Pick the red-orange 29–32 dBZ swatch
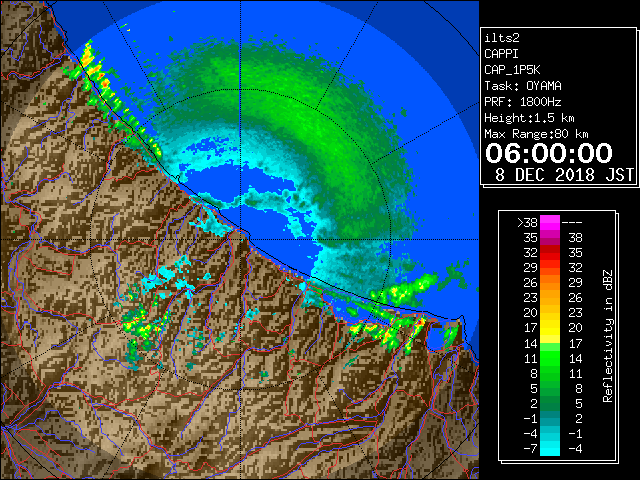This screenshot has width=640, height=480. coord(550,268)
